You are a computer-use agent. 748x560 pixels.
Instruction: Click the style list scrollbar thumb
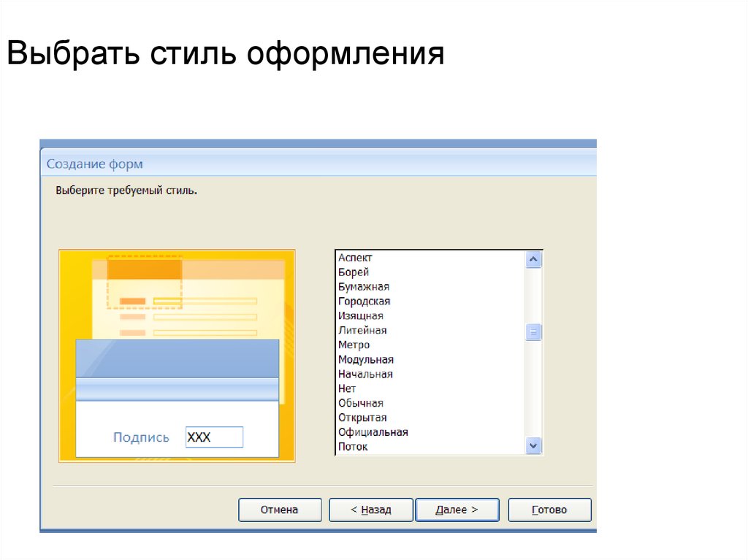[533, 332]
